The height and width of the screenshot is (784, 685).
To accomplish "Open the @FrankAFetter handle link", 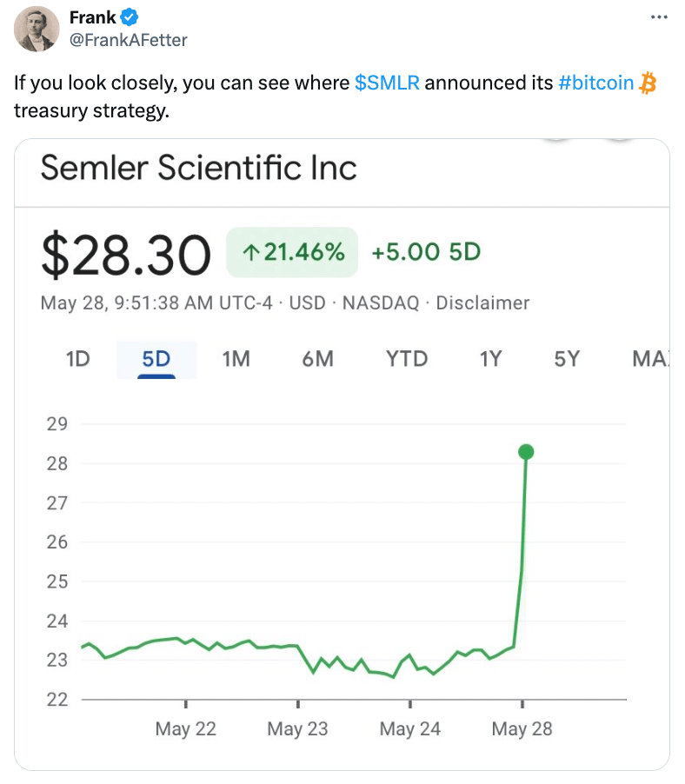I will (x=128, y=40).
